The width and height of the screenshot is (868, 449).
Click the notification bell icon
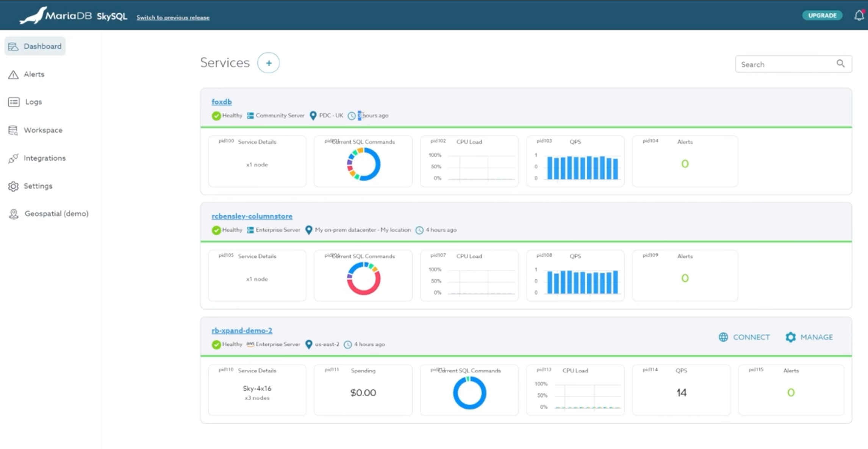pyautogui.click(x=859, y=15)
